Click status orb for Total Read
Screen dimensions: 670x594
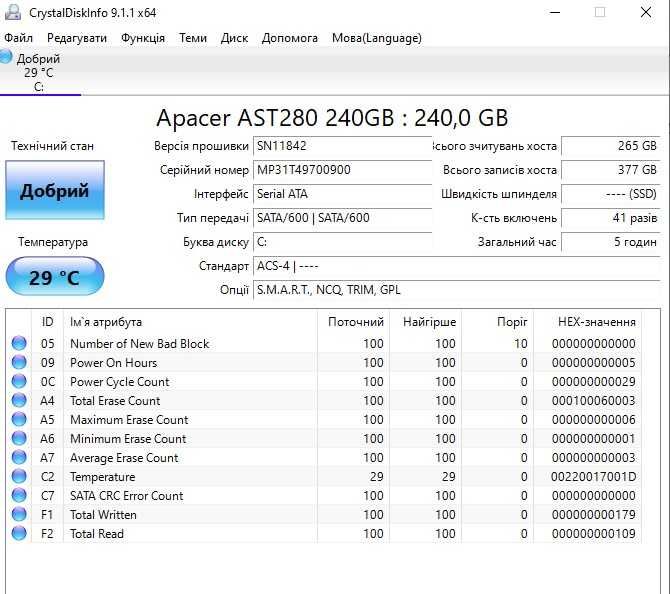point(19,533)
